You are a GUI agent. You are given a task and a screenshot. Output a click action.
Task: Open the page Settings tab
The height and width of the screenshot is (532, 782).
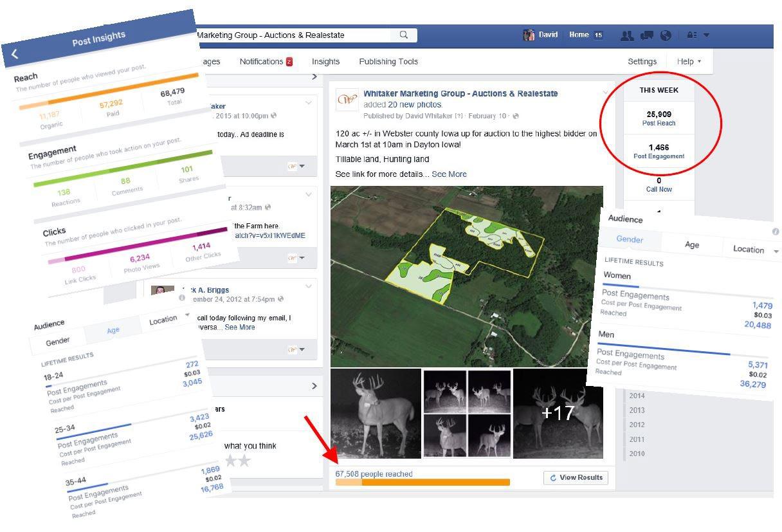coord(642,62)
